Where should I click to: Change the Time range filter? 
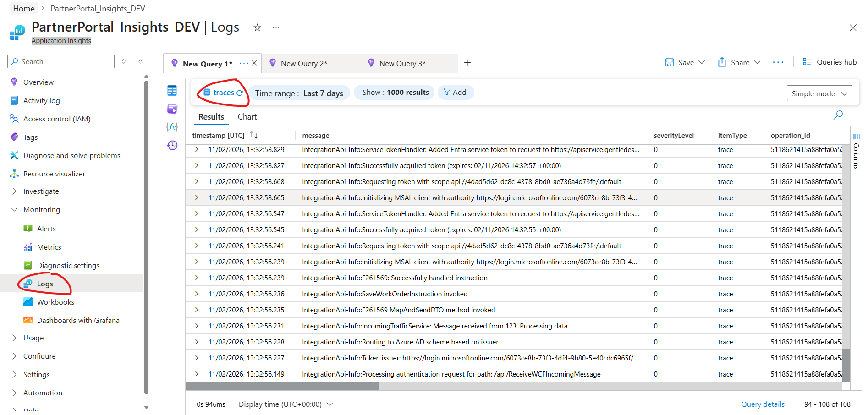pyautogui.click(x=299, y=93)
